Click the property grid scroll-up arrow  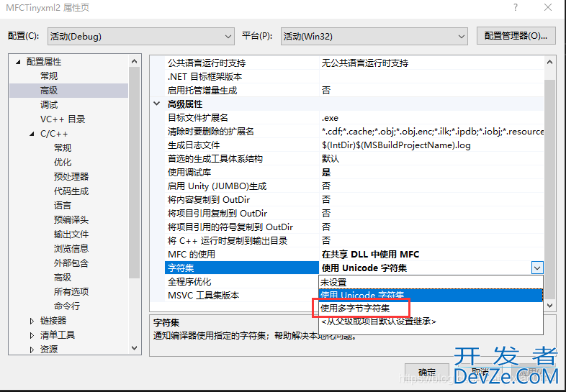[549, 62]
